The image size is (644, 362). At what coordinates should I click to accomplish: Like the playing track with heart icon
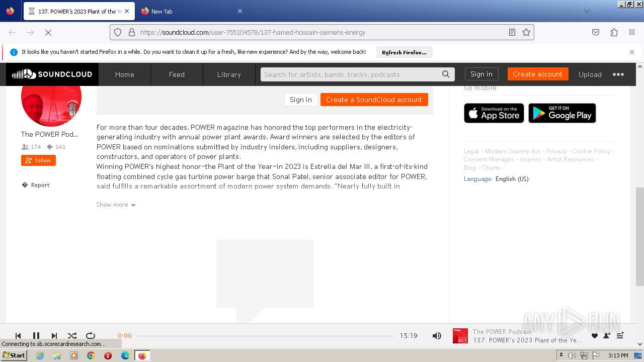coord(595,336)
